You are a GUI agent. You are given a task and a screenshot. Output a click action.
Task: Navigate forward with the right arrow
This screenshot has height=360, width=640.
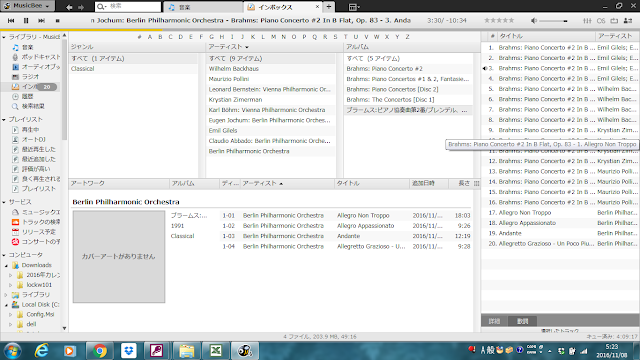click(81, 7)
